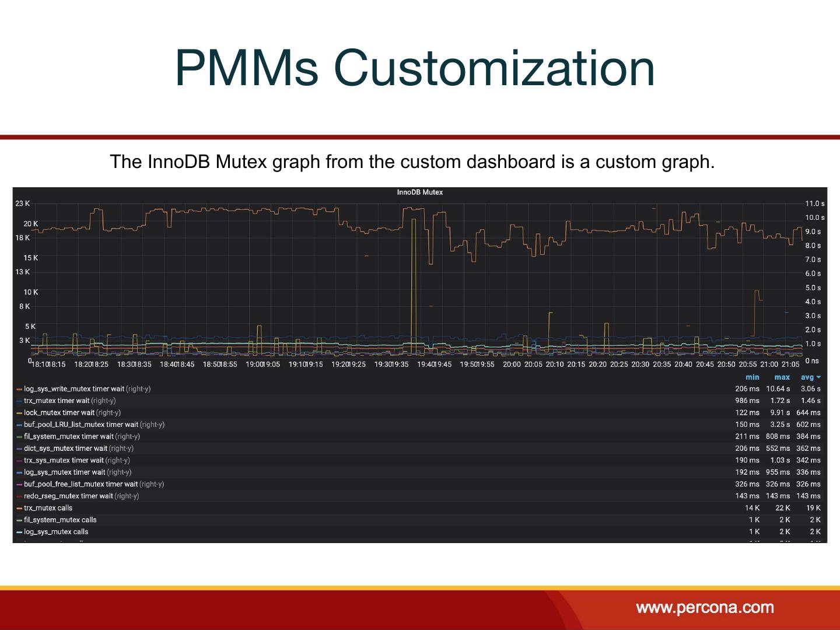Click the 808 ms max value
Image resolution: width=840 pixels, height=630 pixels.
click(778, 436)
